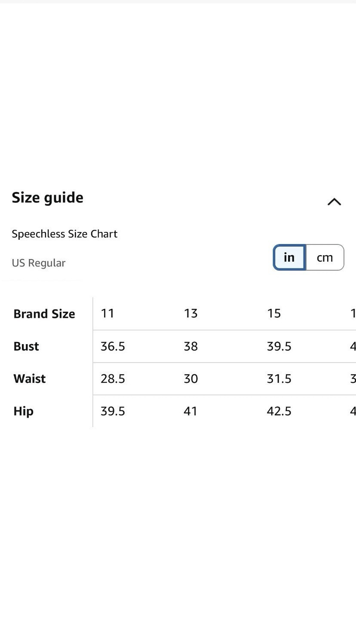Tap the partially visible fourth size column
The height and width of the screenshot is (644, 356).
[353, 314]
